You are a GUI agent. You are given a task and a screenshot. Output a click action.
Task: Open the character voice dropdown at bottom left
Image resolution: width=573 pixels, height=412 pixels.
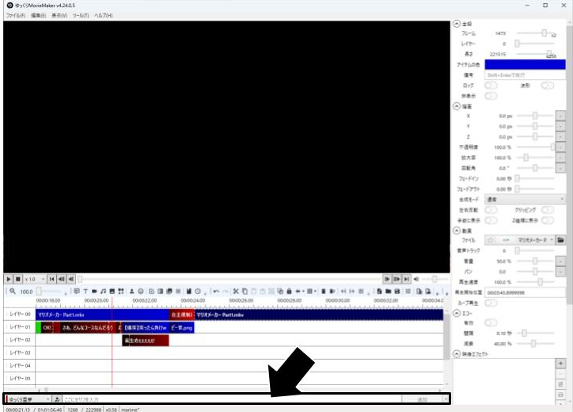point(28,399)
